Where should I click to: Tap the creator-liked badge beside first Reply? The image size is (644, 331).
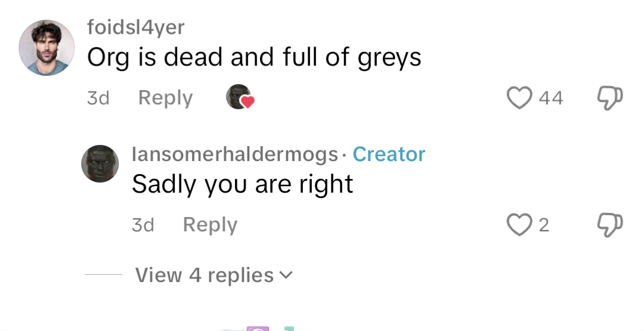(240, 97)
